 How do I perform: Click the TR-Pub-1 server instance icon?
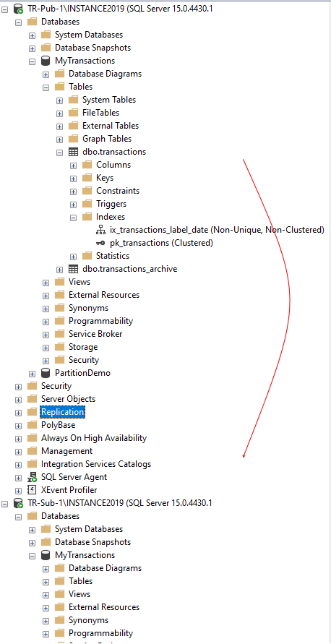[19, 9]
